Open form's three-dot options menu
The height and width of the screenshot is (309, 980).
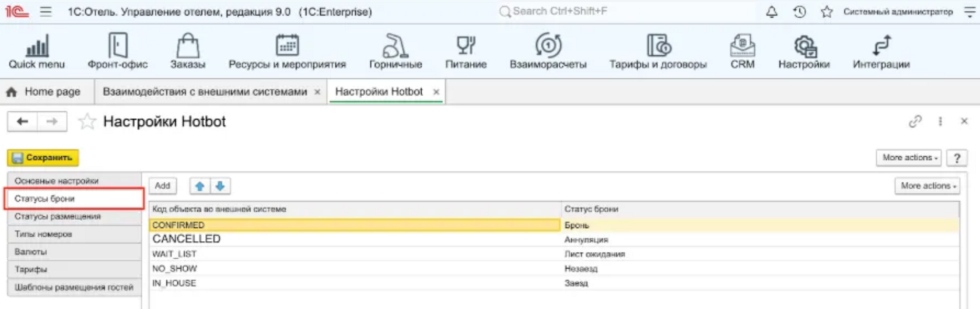click(940, 121)
